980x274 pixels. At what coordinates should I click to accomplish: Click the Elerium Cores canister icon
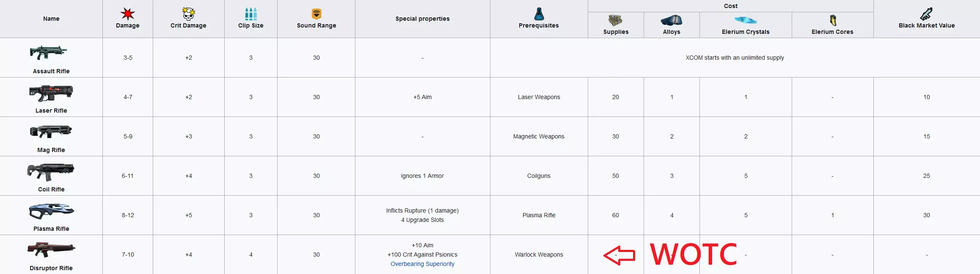tap(833, 20)
